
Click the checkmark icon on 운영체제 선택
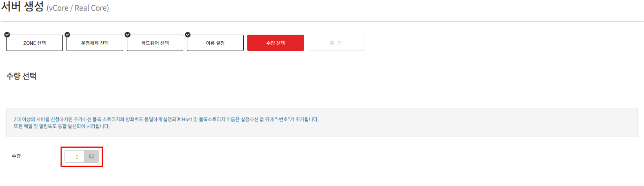(67, 35)
